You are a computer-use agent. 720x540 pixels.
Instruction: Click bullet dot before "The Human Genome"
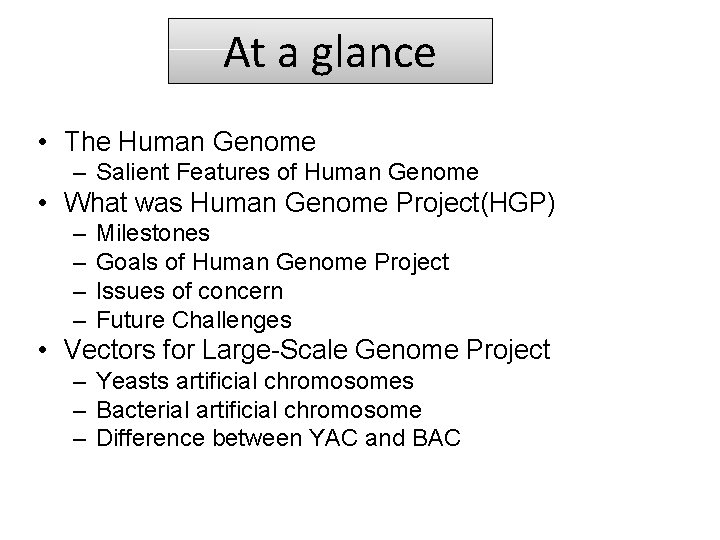(43, 142)
